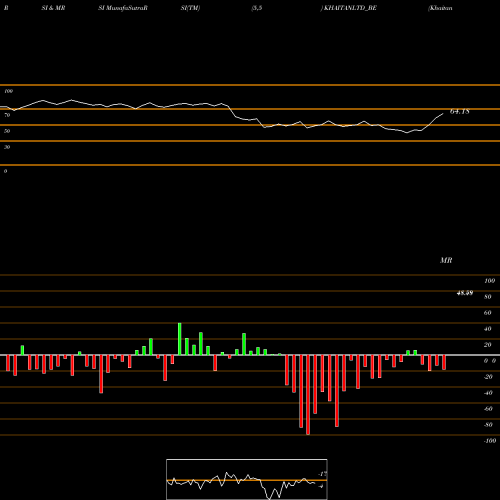Click the RSI axis label 100
This screenshot has height=500, width=500.
click(x=8, y=91)
